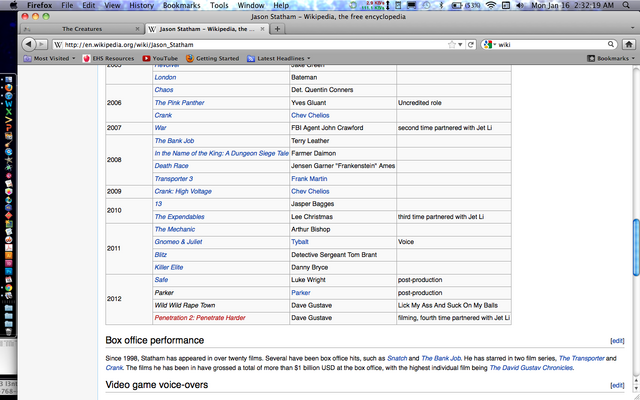Open Spotlight search in the menu bar

click(x=626, y=5)
